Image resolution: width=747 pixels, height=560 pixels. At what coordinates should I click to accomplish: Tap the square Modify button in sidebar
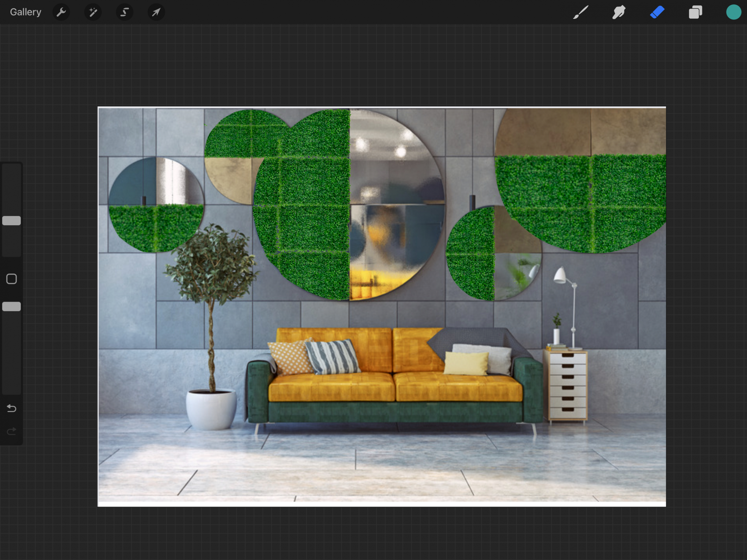click(11, 279)
